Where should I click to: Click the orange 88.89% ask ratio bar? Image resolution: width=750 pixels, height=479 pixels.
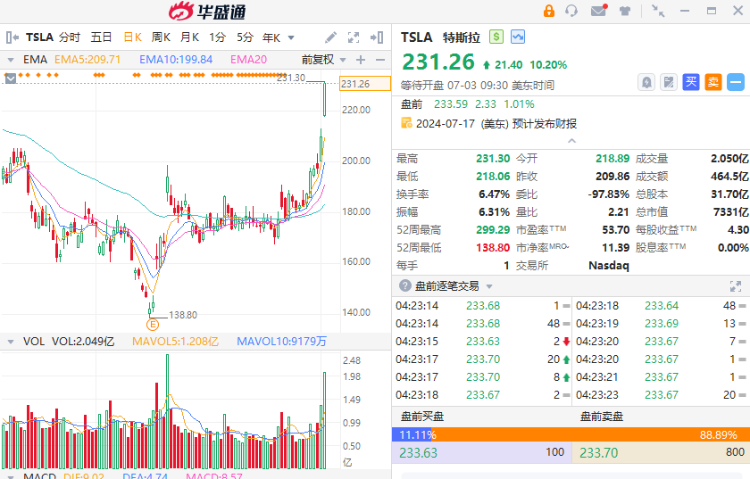[591, 434]
